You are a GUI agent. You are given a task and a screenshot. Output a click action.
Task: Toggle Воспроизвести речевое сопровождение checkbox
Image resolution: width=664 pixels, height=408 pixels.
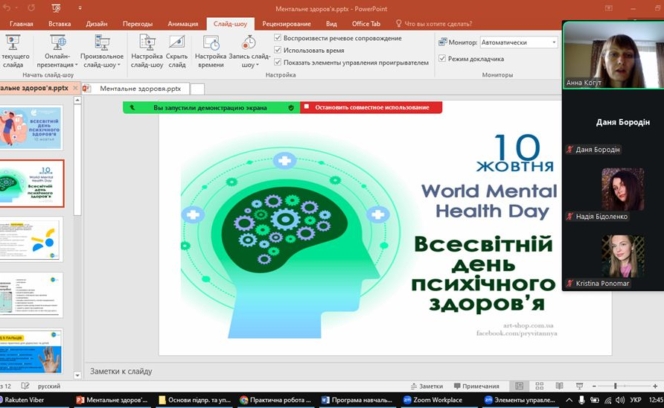[278, 38]
